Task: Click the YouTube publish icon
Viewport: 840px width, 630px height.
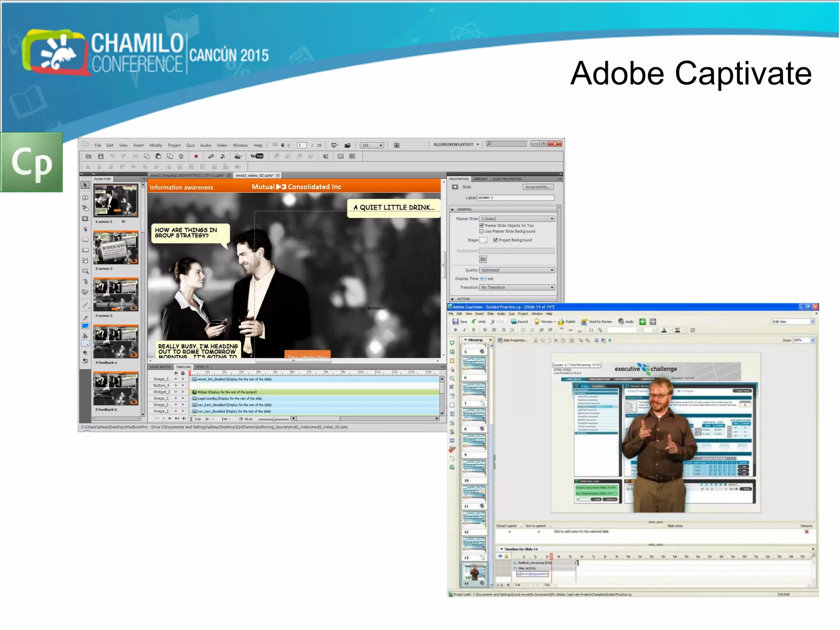Action: (257, 156)
